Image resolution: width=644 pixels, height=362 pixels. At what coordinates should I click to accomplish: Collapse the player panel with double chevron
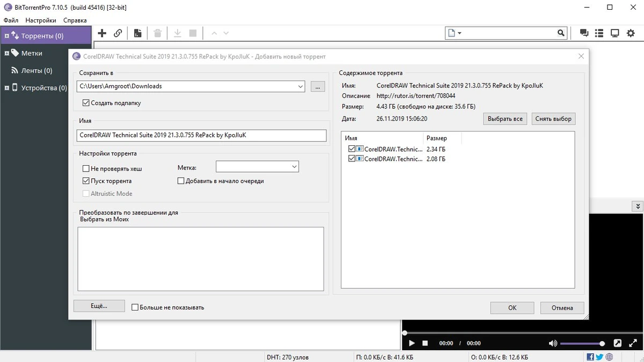(x=638, y=206)
